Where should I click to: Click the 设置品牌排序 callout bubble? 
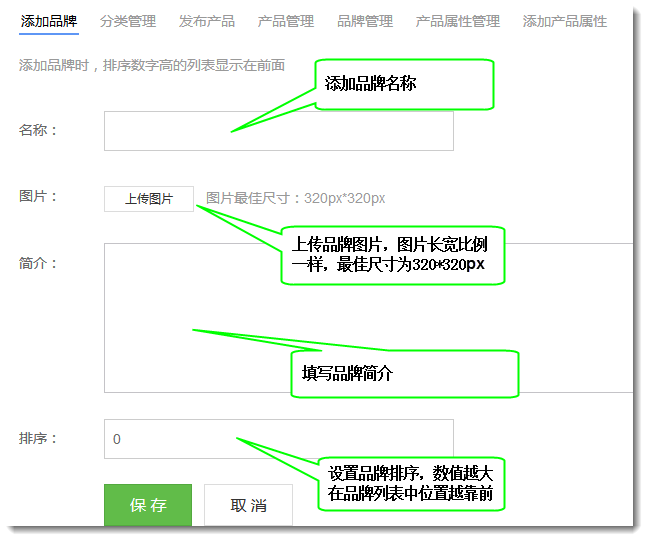click(x=411, y=484)
